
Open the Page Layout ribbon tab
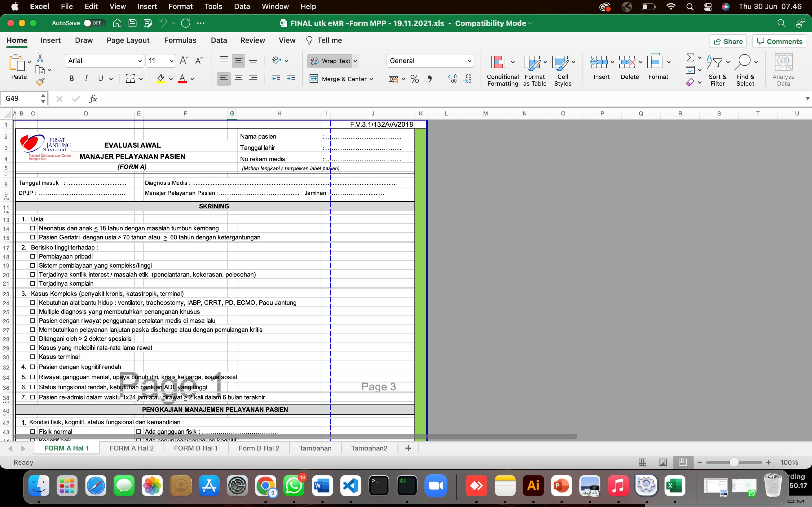point(128,40)
